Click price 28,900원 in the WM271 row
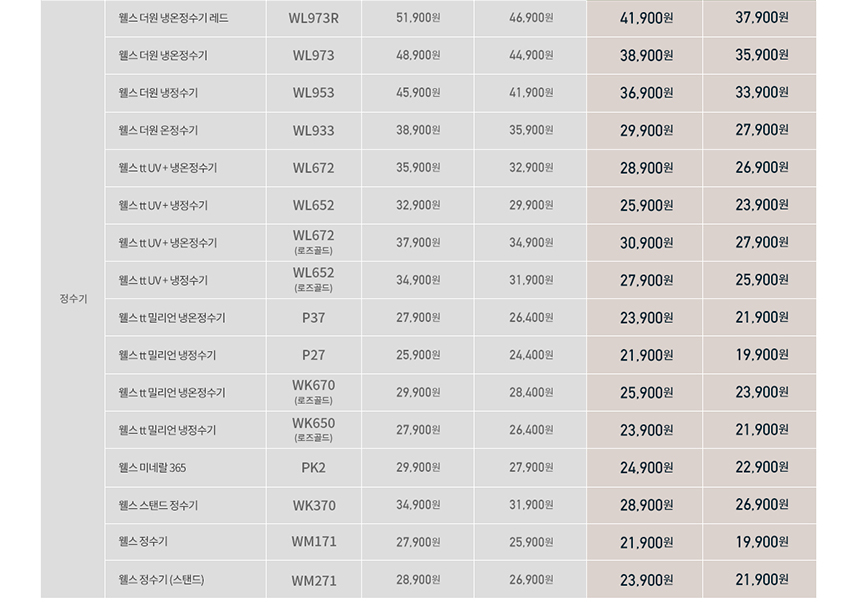Viewport: 860px width, 602px height. (x=418, y=580)
